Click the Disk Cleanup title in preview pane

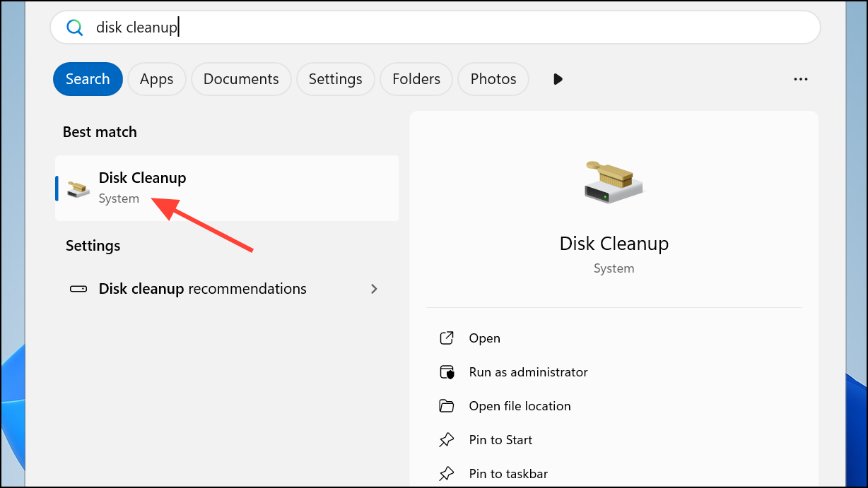614,244
